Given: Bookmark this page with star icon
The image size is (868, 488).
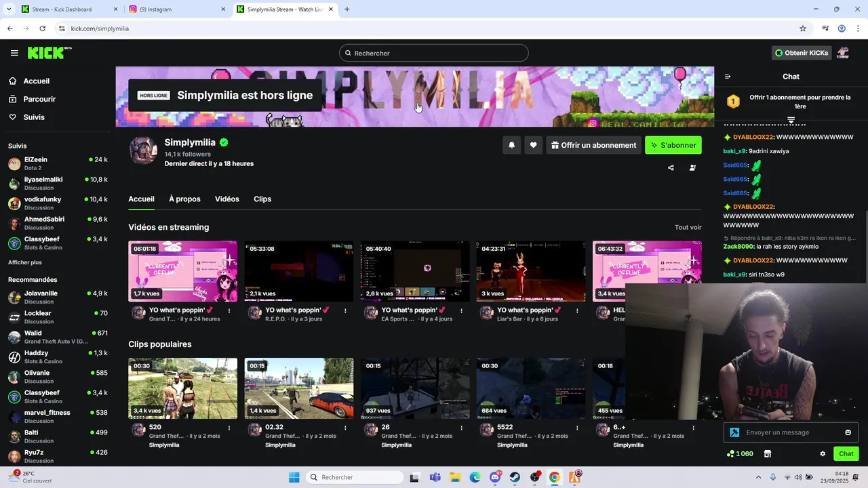Looking at the screenshot, I should [x=803, y=28].
